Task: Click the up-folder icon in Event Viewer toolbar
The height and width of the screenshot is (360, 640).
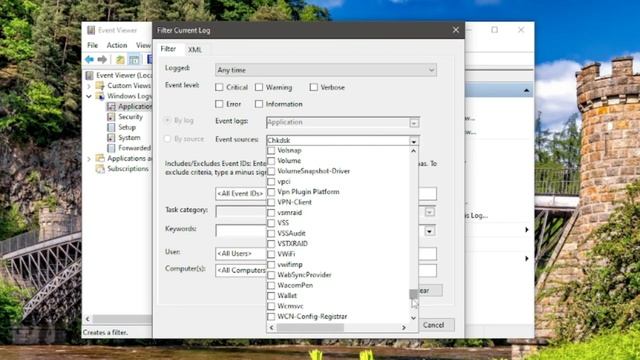Action: [x=120, y=60]
